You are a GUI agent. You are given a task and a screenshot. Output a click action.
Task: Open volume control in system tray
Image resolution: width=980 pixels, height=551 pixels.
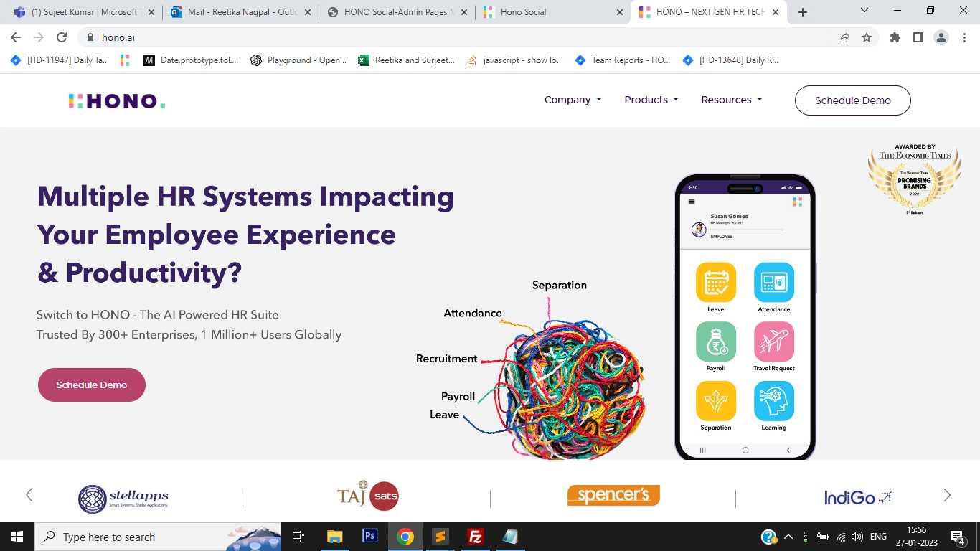[857, 537]
